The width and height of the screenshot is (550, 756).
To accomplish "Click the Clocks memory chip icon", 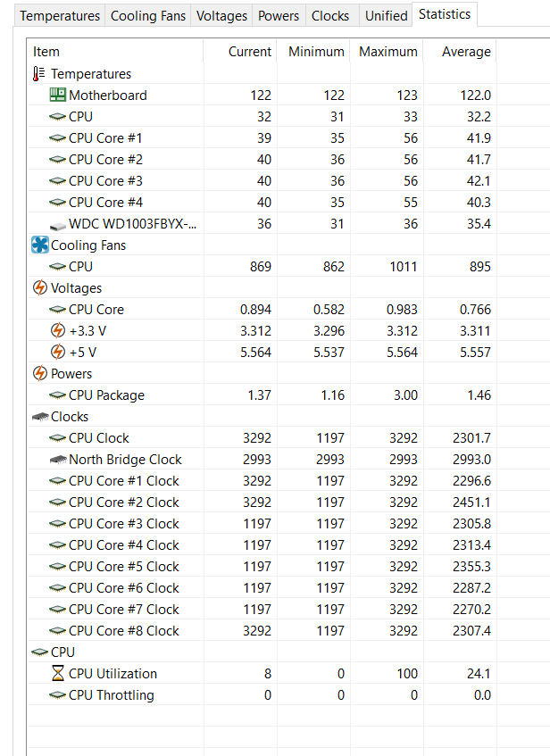I will pos(39,417).
